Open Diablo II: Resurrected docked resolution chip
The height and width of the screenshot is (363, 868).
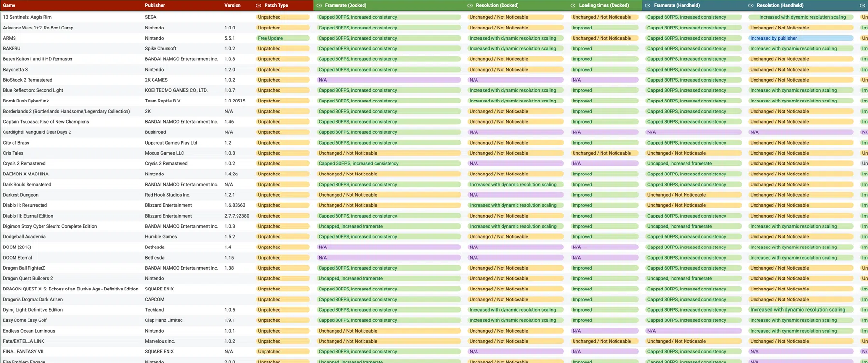[516, 205]
